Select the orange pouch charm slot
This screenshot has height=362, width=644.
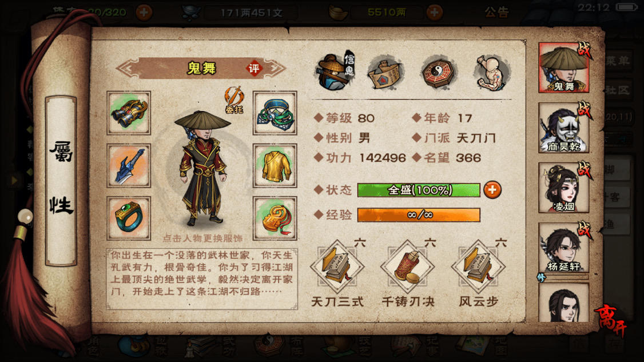coord(275,218)
